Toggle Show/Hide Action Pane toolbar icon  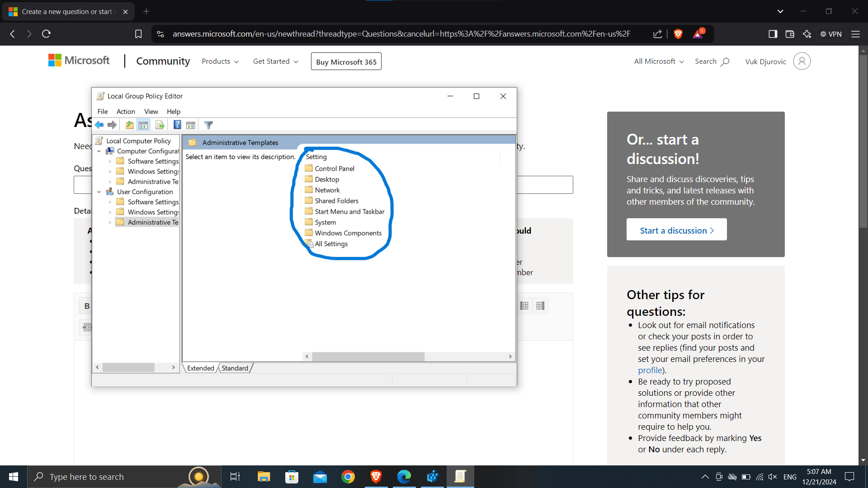tap(191, 125)
